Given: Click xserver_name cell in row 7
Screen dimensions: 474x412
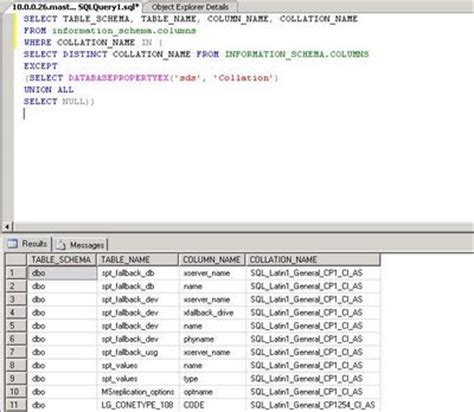Looking at the screenshot, I should pyautogui.click(x=212, y=352).
